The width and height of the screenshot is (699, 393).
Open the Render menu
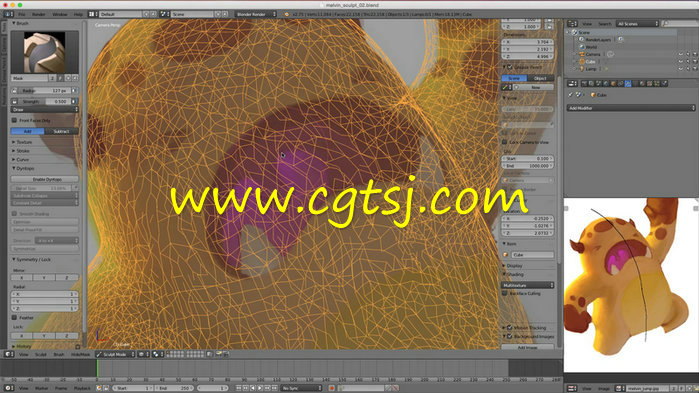tap(38, 14)
